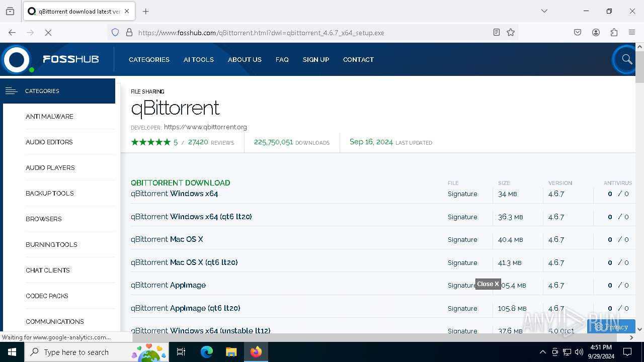Open the AI TOOLS nav item
Image resolution: width=644 pixels, height=362 pixels.
coord(199,59)
